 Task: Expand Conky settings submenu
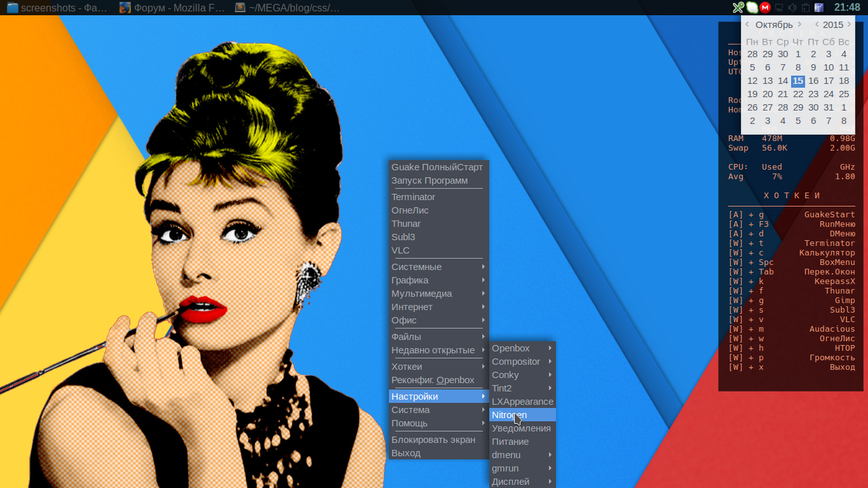522,375
